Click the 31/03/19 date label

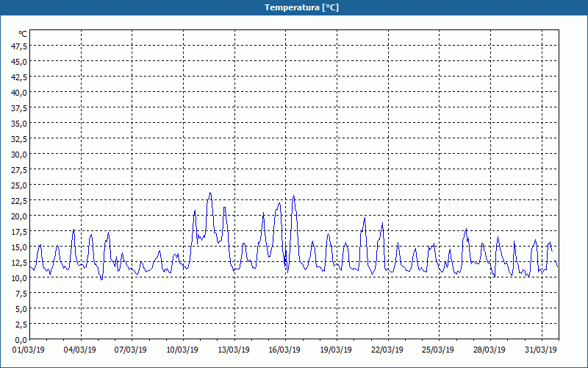coord(540,350)
